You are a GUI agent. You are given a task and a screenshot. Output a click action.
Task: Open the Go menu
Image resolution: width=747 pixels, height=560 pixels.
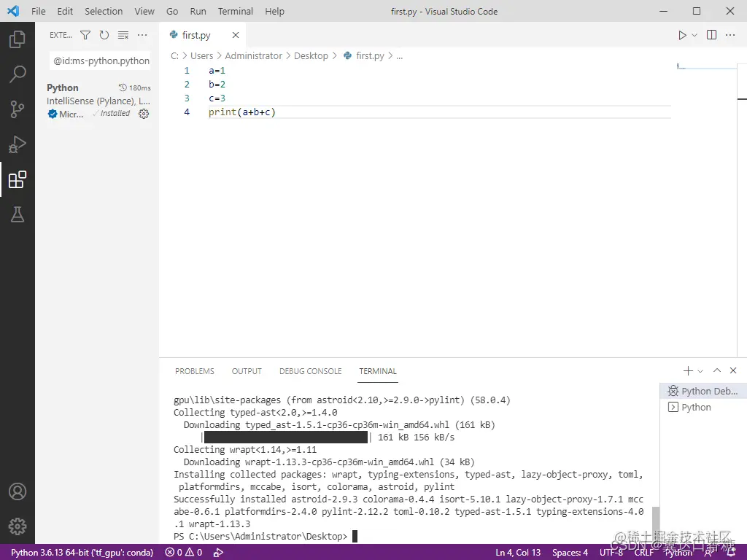(172, 11)
